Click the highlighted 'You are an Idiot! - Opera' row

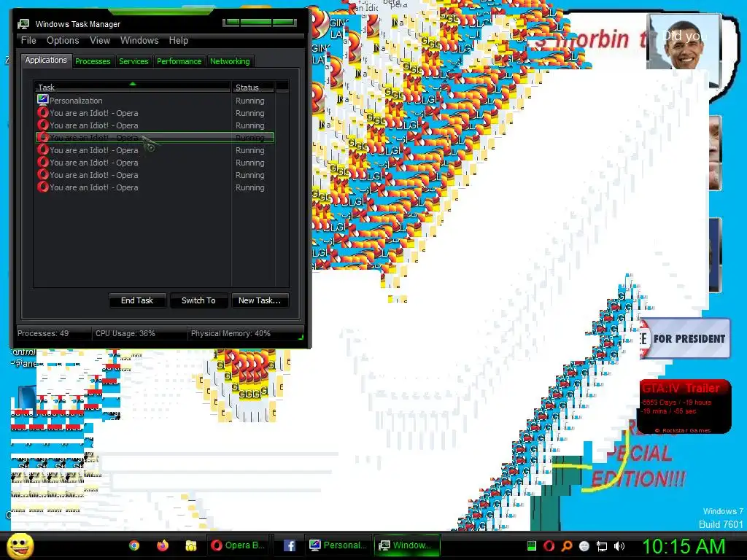pyautogui.click(x=155, y=138)
